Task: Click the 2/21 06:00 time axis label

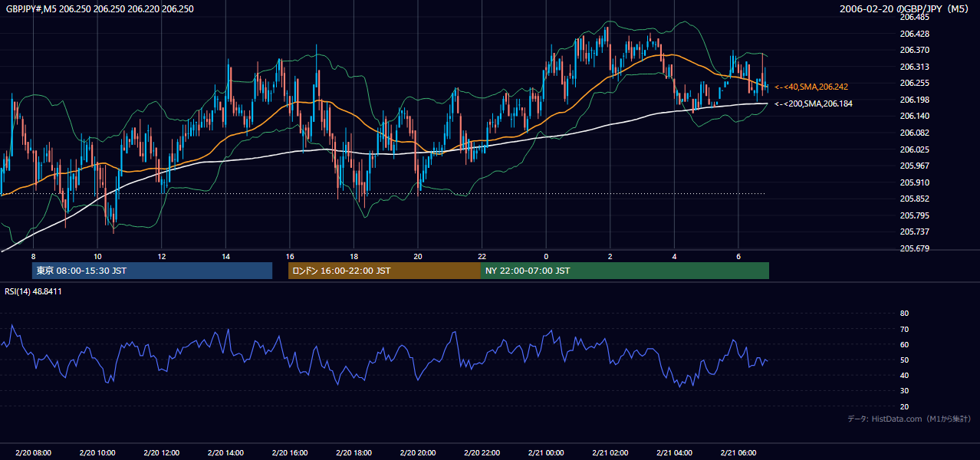Action: (x=738, y=453)
